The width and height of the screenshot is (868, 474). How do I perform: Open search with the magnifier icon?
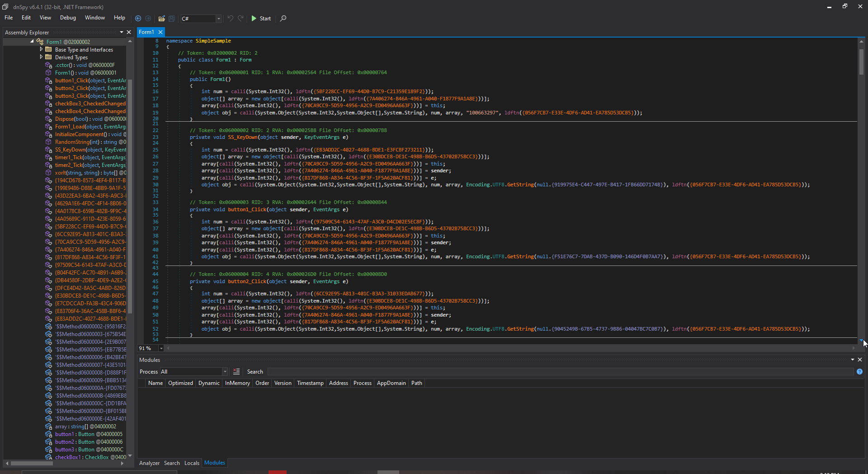283,18
